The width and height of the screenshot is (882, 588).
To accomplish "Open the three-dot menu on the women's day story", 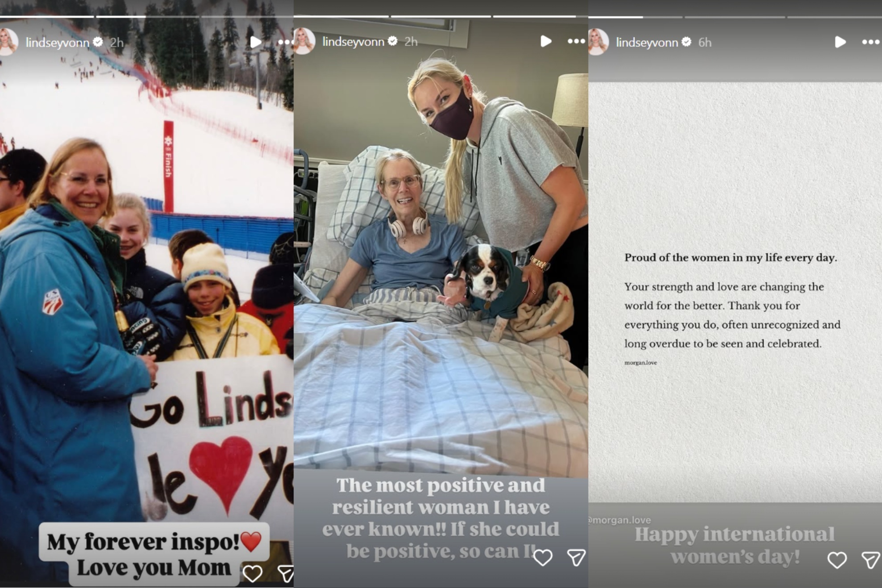I will 871,42.
